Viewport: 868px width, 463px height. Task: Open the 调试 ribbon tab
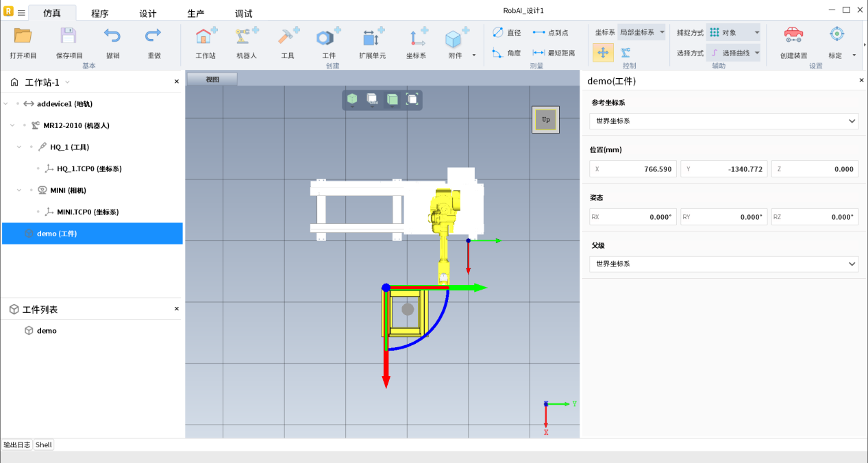pyautogui.click(x=243, y=14)
